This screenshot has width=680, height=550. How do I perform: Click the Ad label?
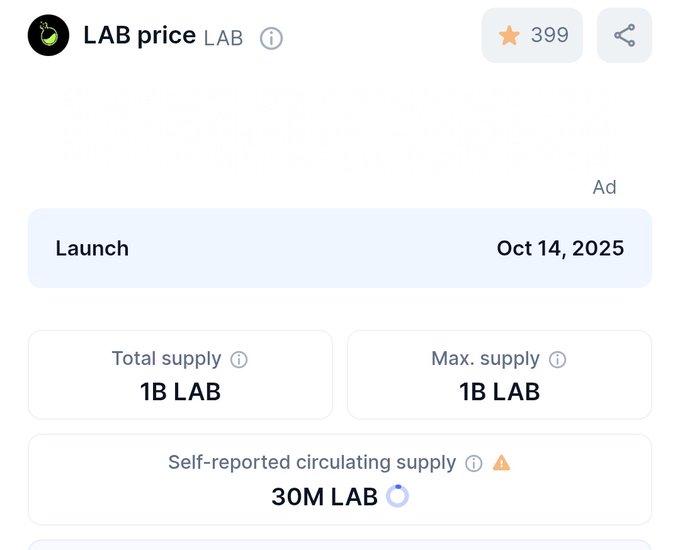pos(604,187)
